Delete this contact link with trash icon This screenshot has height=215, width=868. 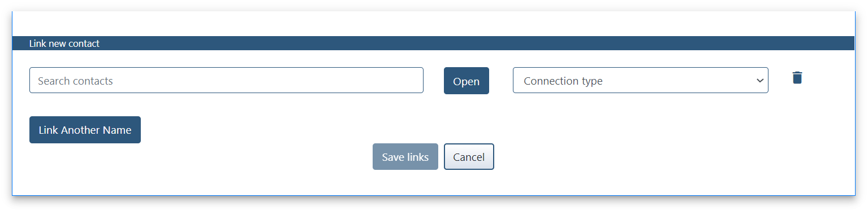tap(797, 78)
